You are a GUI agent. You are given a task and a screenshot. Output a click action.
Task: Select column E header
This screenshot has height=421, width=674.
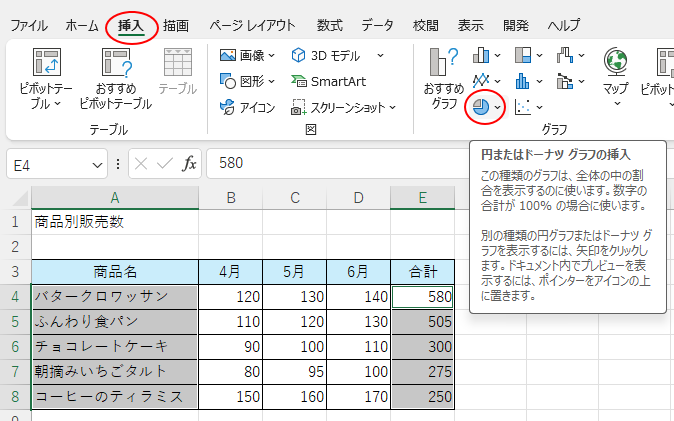[x=423, y=198]
